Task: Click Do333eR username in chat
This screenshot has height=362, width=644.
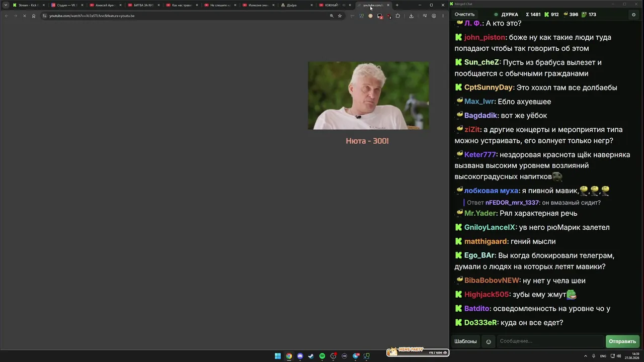Action: tap(480, 323)
